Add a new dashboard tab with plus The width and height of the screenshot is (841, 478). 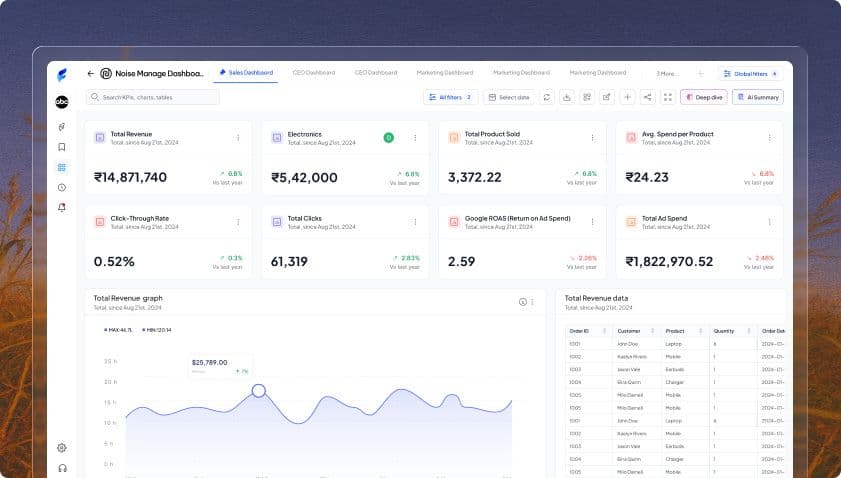click(x=700, y=73)
